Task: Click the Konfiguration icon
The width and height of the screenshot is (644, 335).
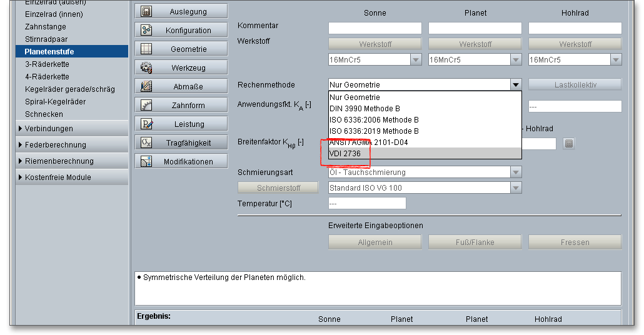Action: [x=146, y=30]
